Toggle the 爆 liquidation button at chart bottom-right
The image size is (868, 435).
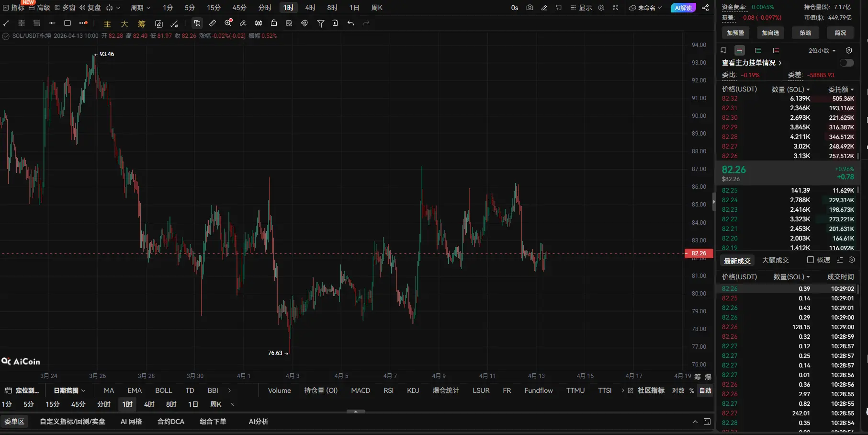tap(708, 377)
